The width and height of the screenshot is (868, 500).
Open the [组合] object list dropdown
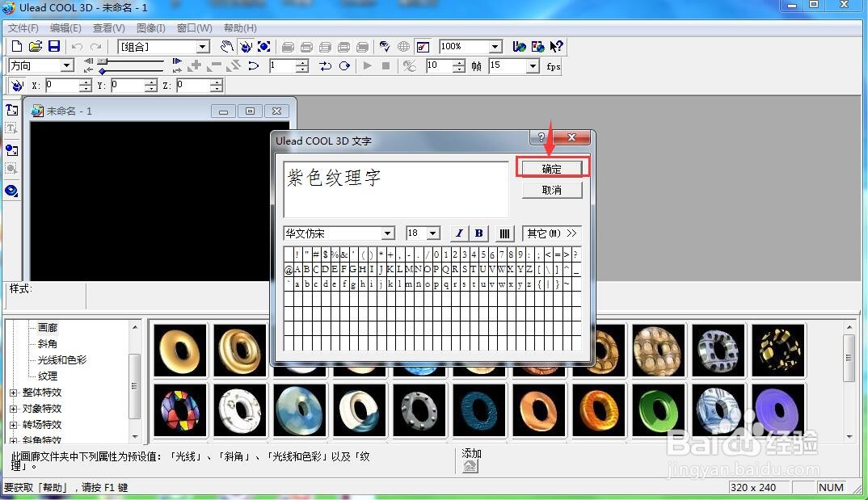203,47
